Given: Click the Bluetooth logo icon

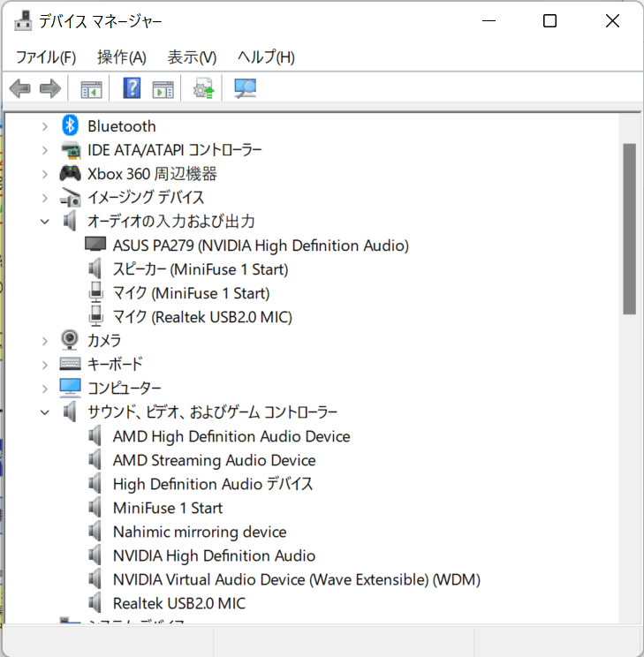Looking at the screenshot, I should 70,125.
